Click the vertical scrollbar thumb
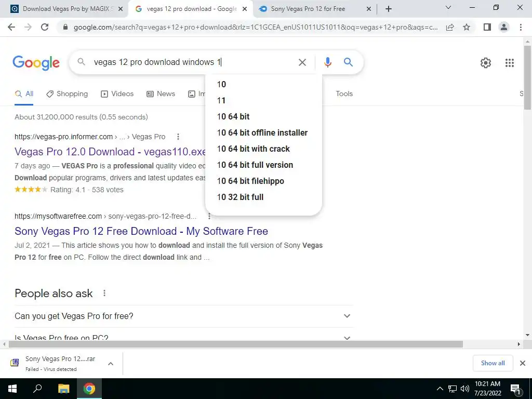 tap(528, 77)
